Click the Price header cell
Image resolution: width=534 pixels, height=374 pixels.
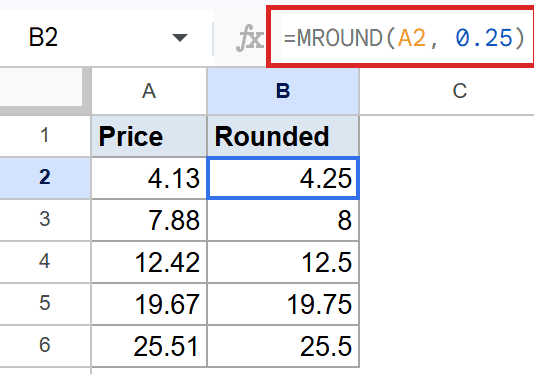[x=149, y=136]
